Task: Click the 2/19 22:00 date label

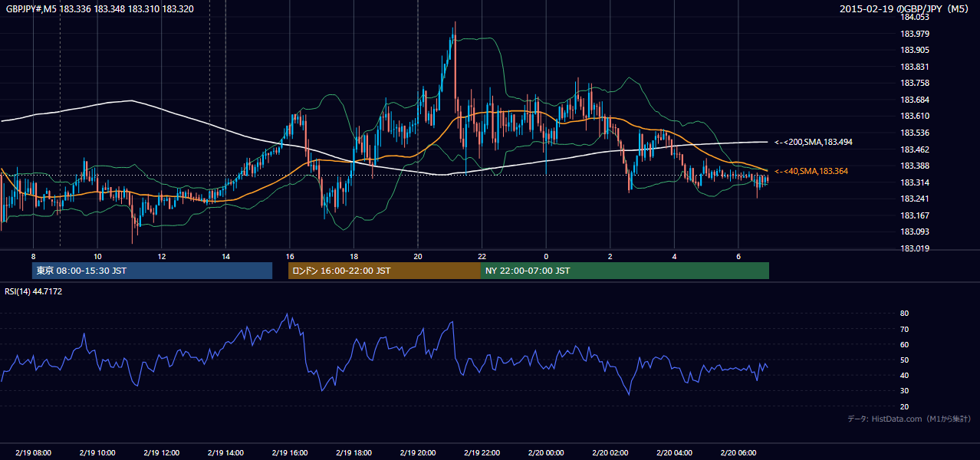Action: (482, 452)
